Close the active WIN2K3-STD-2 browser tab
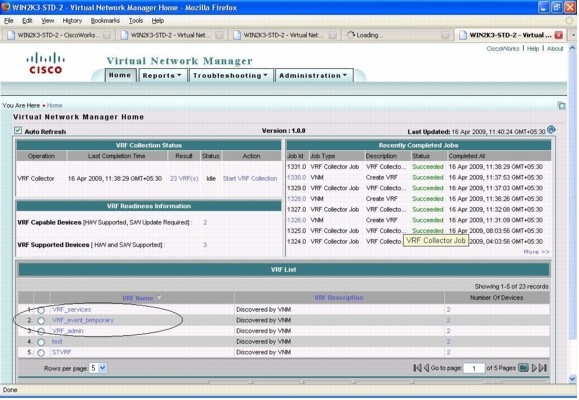 [x=559, y=35]
